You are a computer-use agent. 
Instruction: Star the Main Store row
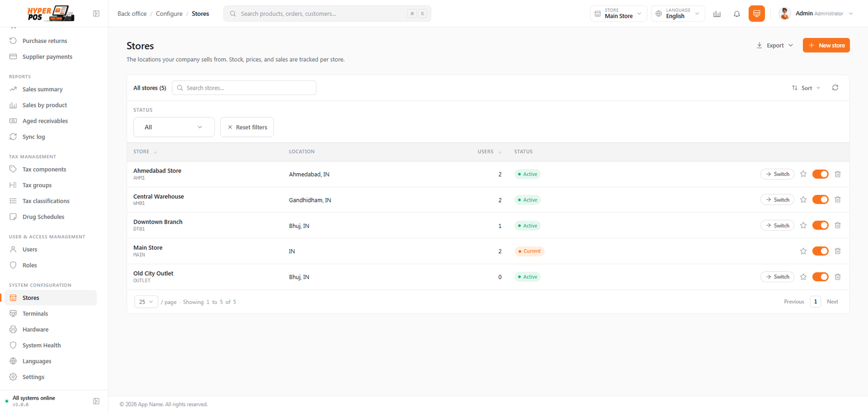click(803, 251)
